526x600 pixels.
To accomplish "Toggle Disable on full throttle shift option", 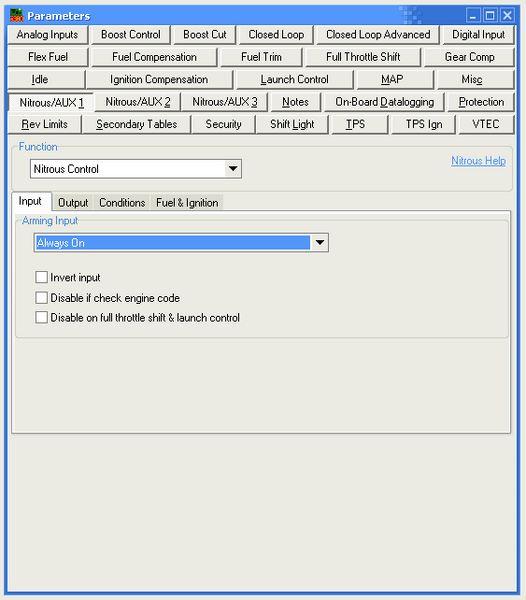I will point(41,317).
